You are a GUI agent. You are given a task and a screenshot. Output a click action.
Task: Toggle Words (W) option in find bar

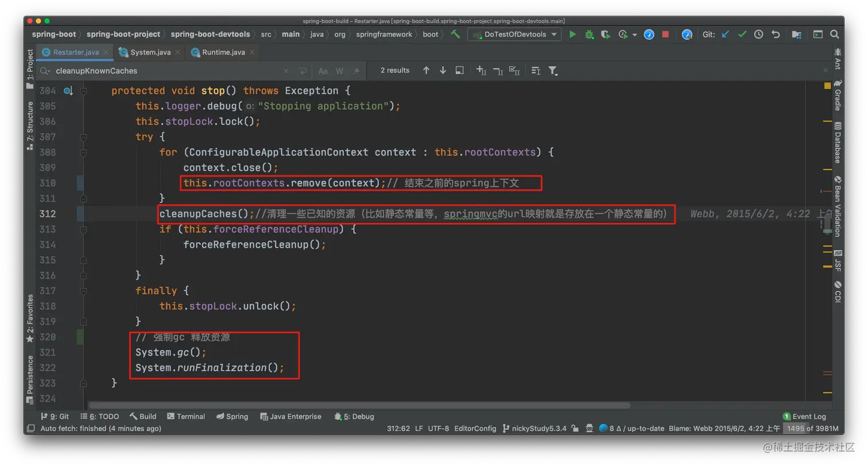339,71
